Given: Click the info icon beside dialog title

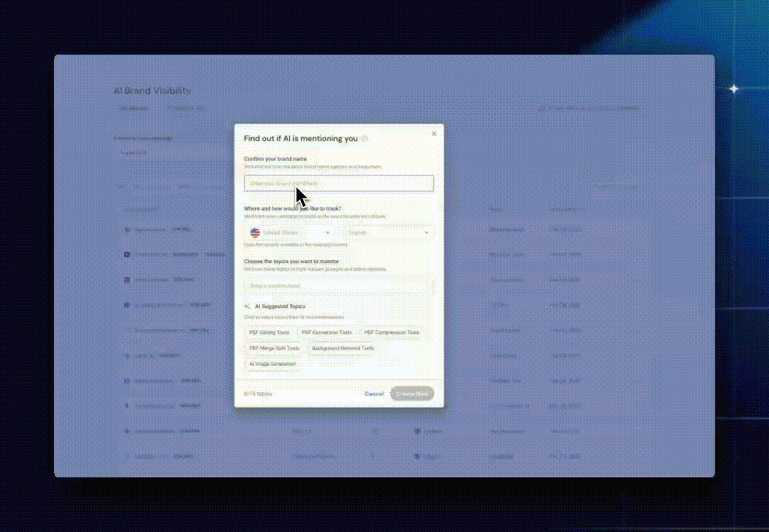Looking at the screenshot, I should (x=365, y=138).
